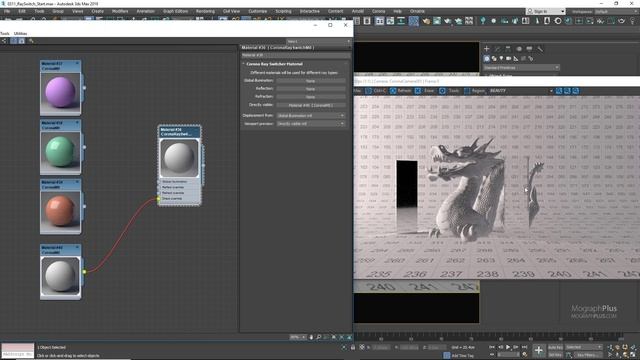Collapse the purple material node header
This screenshot has width=640, height=360.
77,63
